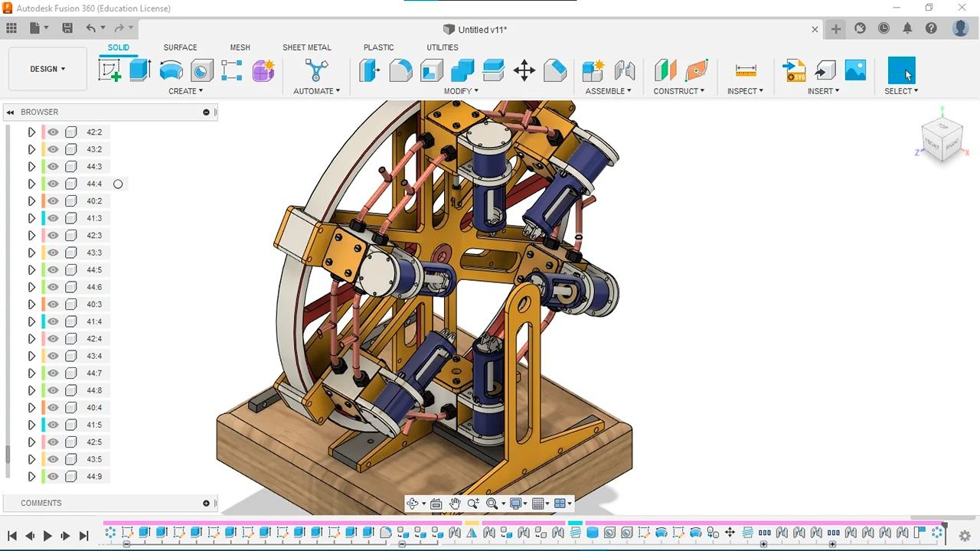Viewport: 980px width, 551px height.
Task: Expand the 44:4 component tree node
Action: 31,184
